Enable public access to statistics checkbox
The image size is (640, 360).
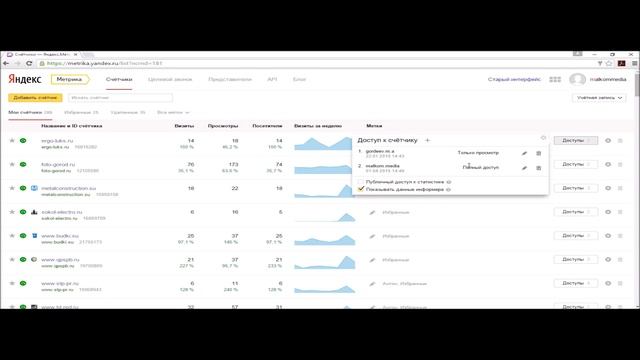361,182
